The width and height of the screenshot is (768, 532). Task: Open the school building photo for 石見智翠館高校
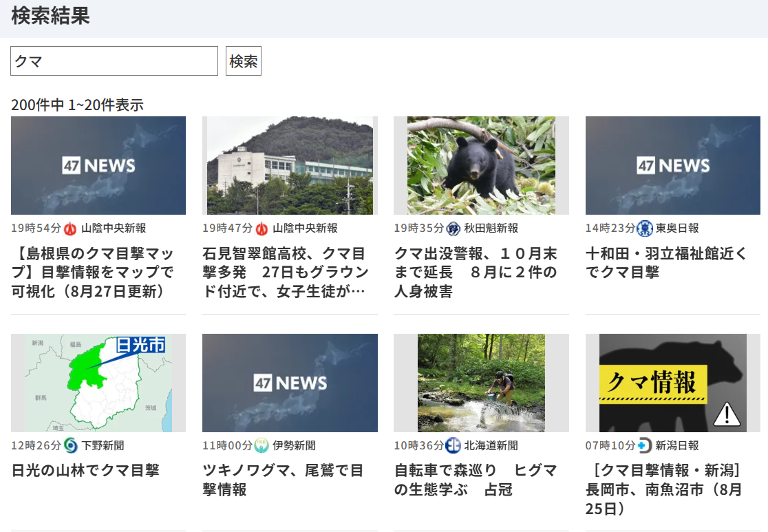click(290, 166)
